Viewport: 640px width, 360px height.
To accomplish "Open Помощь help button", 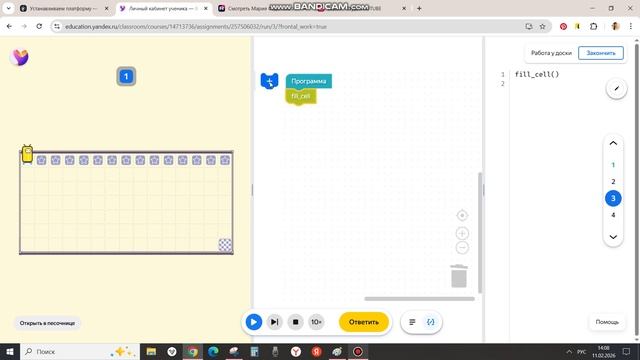I will 607,322.
